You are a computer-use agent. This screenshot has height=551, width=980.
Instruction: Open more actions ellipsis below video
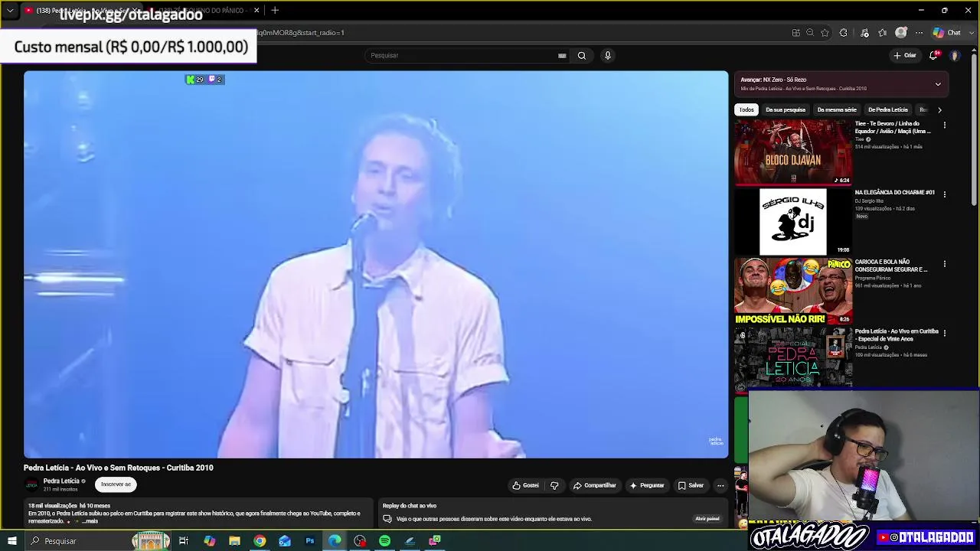720,485
